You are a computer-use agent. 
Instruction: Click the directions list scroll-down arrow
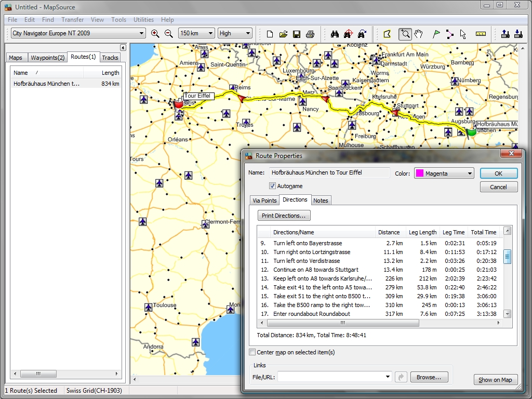click(x=507, y=314)
